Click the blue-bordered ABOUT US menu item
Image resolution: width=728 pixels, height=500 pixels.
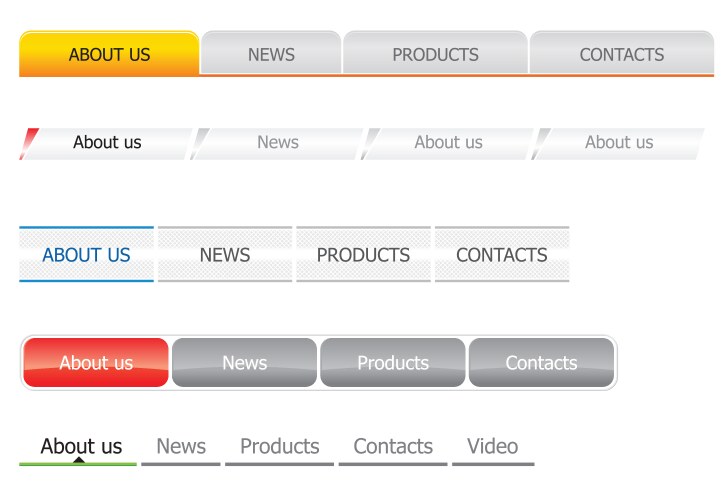(x=86, y=255)
